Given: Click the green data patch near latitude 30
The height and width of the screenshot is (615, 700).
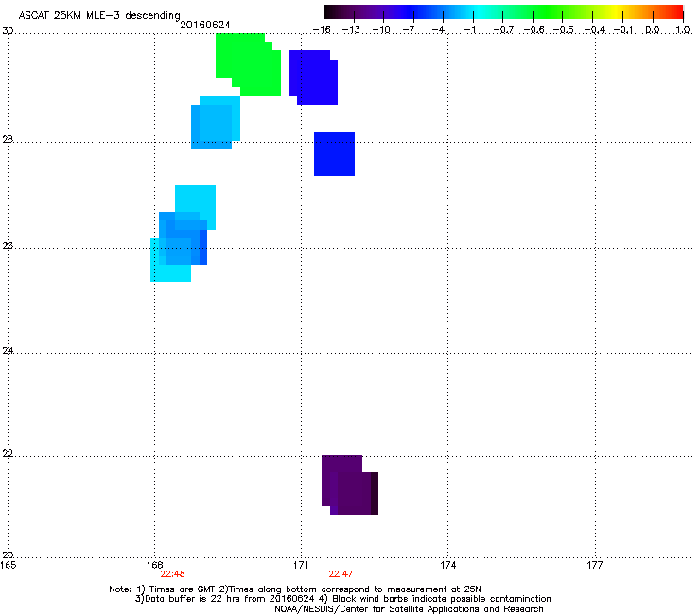Looking at the screenshot, I should (x=248, y=64).
